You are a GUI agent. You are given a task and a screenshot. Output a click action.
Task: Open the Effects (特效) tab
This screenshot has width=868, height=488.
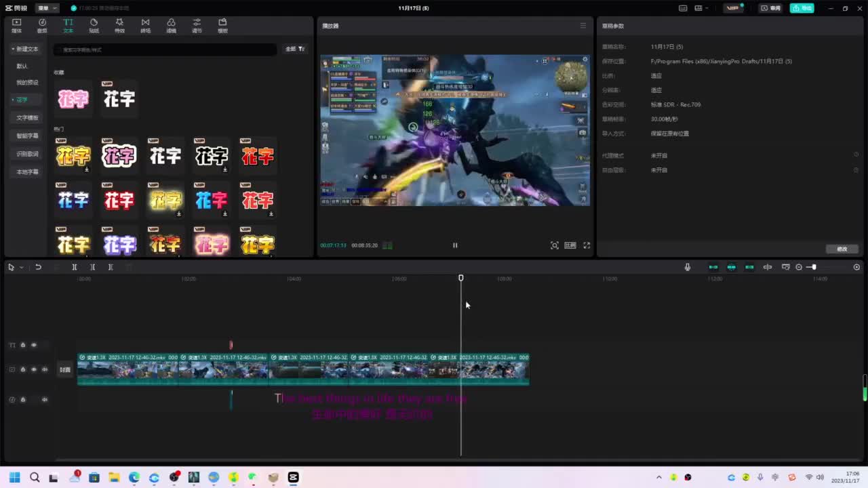pos(119,26)
